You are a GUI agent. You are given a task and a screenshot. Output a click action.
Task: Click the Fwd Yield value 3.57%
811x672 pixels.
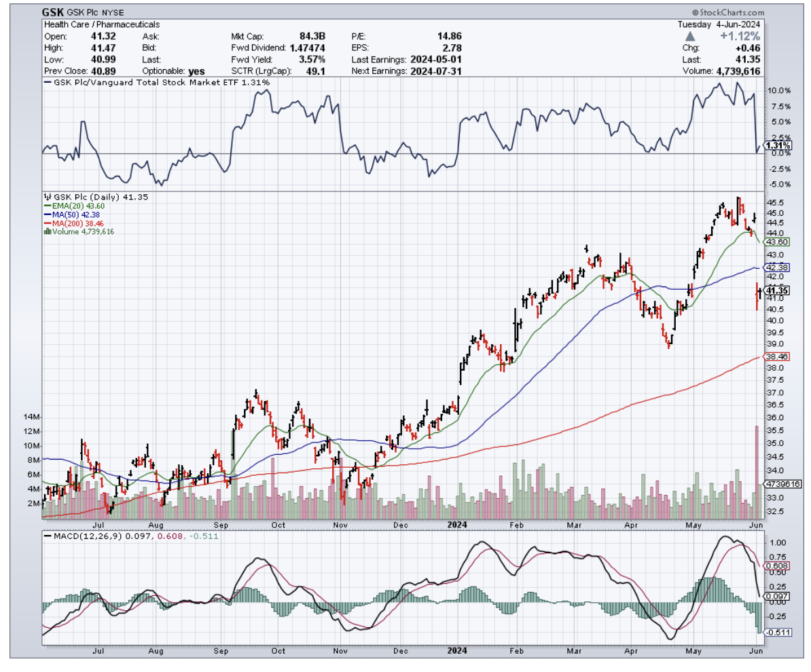coord(312,60)
